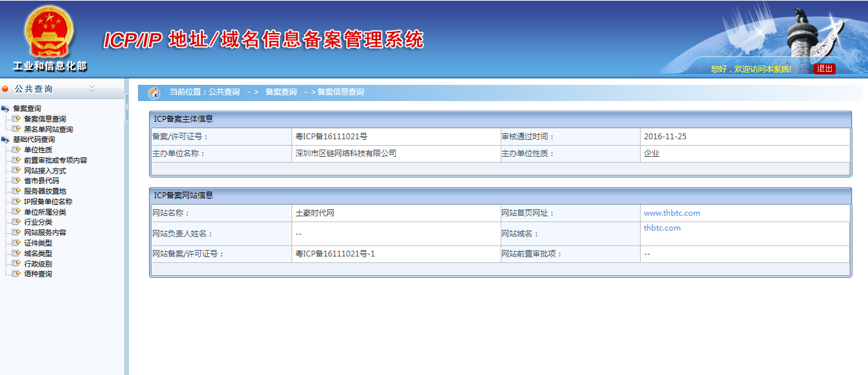Click the red 退出 logout button
Screen dimensions: 868x375
[824, 69]
